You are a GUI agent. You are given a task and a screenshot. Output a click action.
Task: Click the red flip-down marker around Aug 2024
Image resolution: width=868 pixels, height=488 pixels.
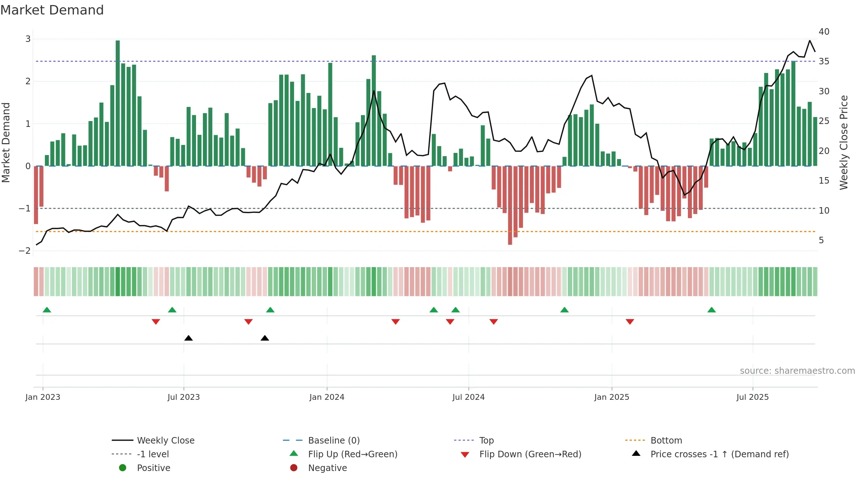point(494,322)
